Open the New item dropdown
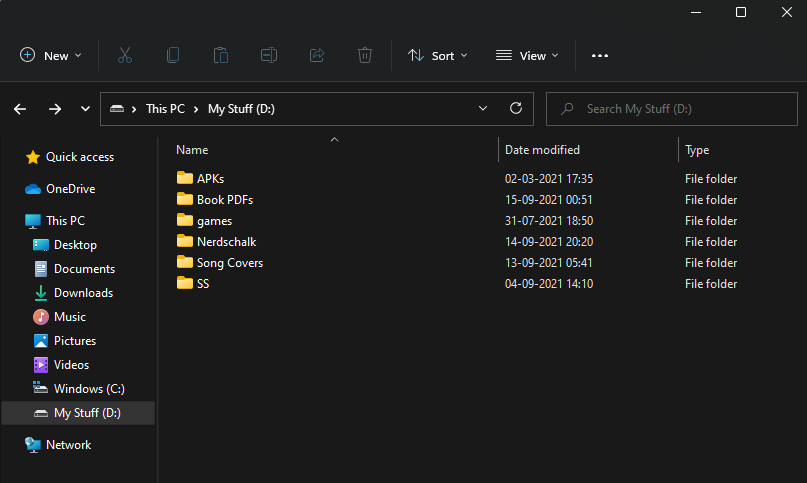 point(51,56)
